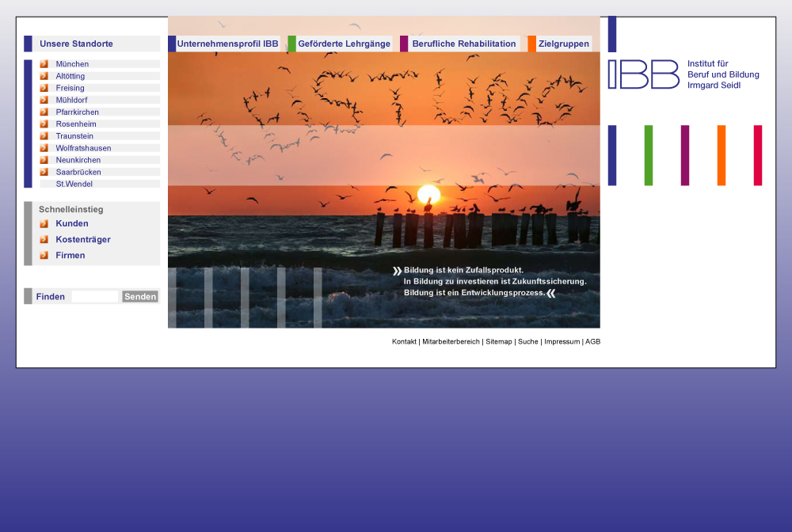Open the Unternehmensprofil IBB menu
Viewport: 792px width, 532px height.
pyautogui.click(x=227, y=44)
